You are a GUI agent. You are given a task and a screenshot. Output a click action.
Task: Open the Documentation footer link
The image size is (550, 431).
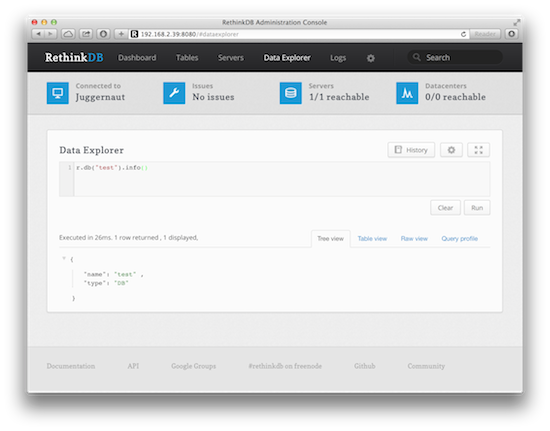[x=71, y=366]
